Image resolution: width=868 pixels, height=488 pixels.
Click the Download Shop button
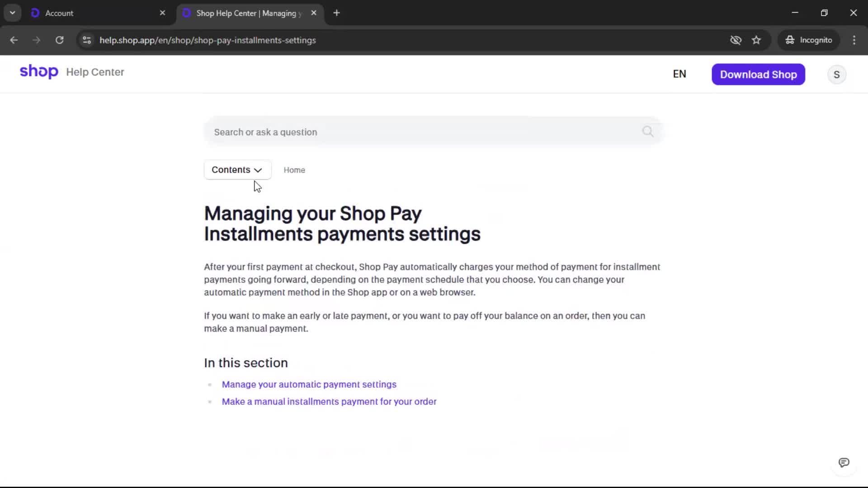pos(758,75)
